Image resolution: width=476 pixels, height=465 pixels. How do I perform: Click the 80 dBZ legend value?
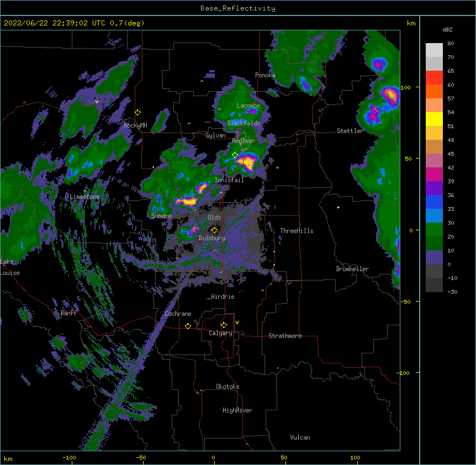(451, 44)
